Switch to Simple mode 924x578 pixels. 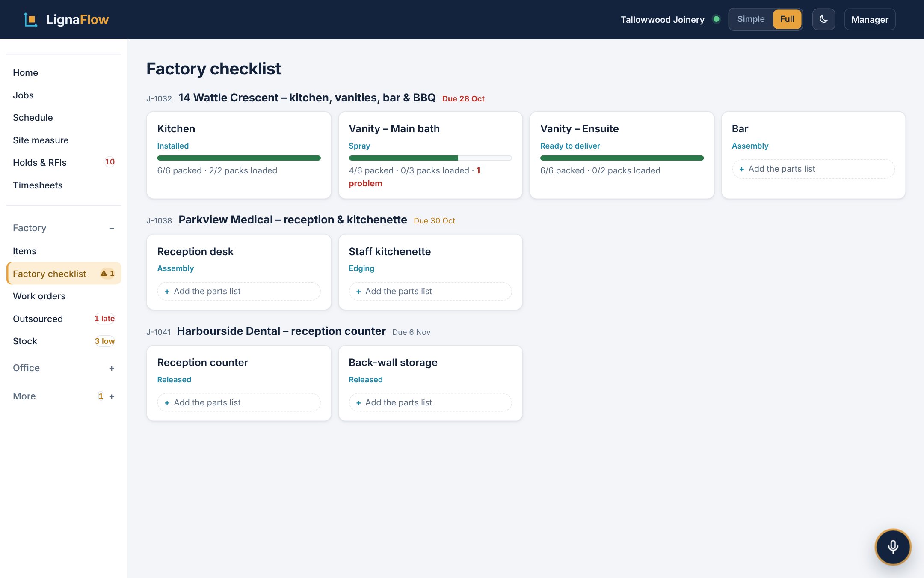pos(751,19)
